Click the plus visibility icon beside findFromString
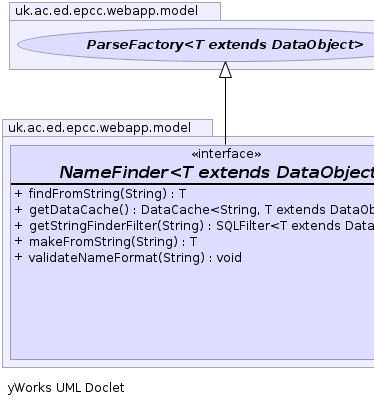Screen dimensions: 374x405 (19, 193)
